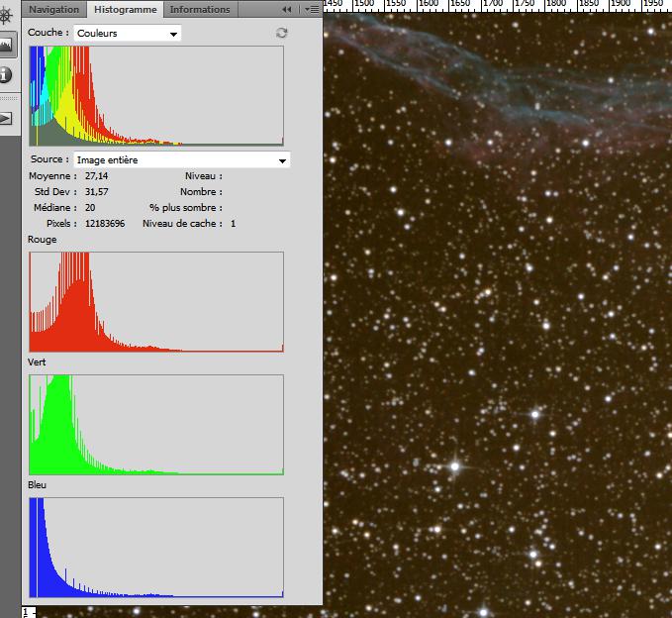Click the Rouge channel histogram
The width and height of the screenshot is (672, 618).
(x=156, y=302)
